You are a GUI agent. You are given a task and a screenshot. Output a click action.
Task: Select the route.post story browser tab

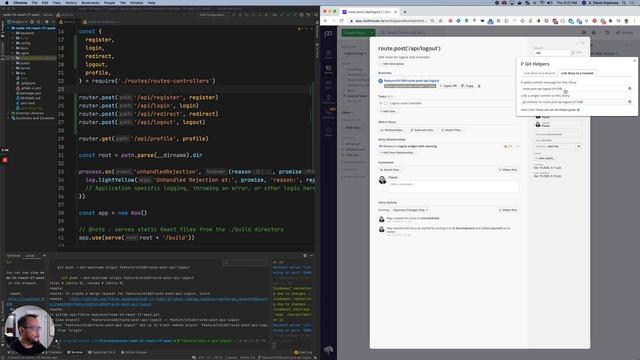point(370,12)
